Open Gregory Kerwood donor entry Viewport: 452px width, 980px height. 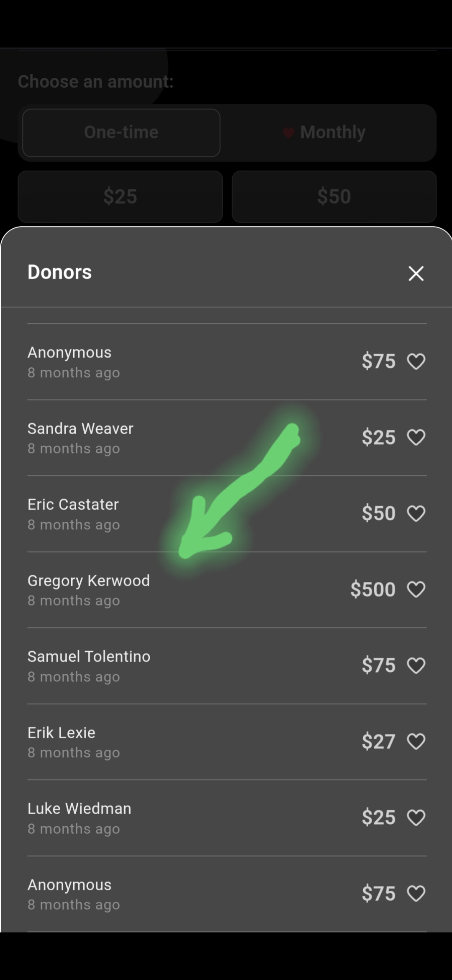click(227, 590)
